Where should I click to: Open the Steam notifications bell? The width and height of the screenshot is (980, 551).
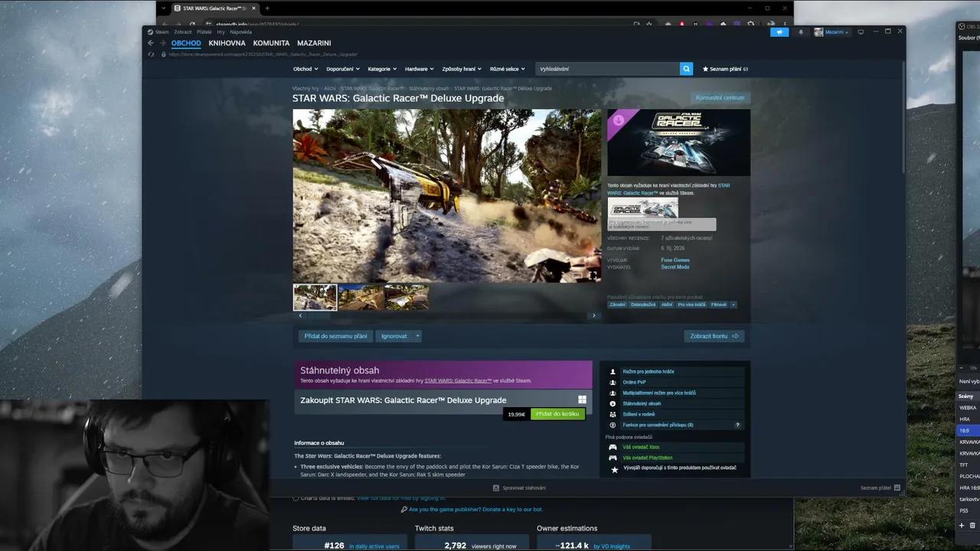[801, 32]
